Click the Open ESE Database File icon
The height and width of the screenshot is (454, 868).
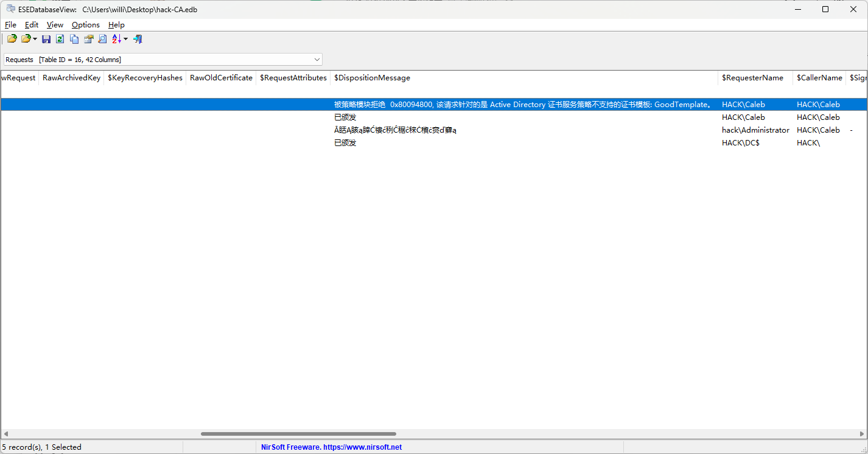(12, 39)
